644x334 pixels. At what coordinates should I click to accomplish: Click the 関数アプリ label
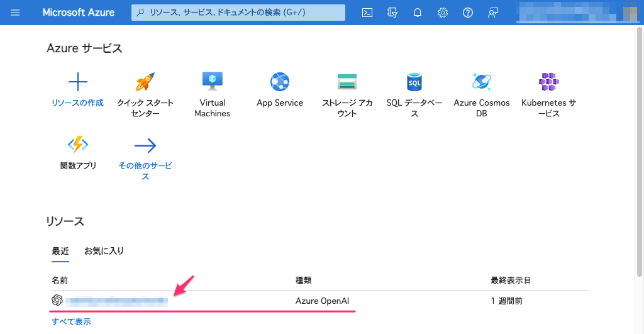pyautogui.click(x=78, y=165)
